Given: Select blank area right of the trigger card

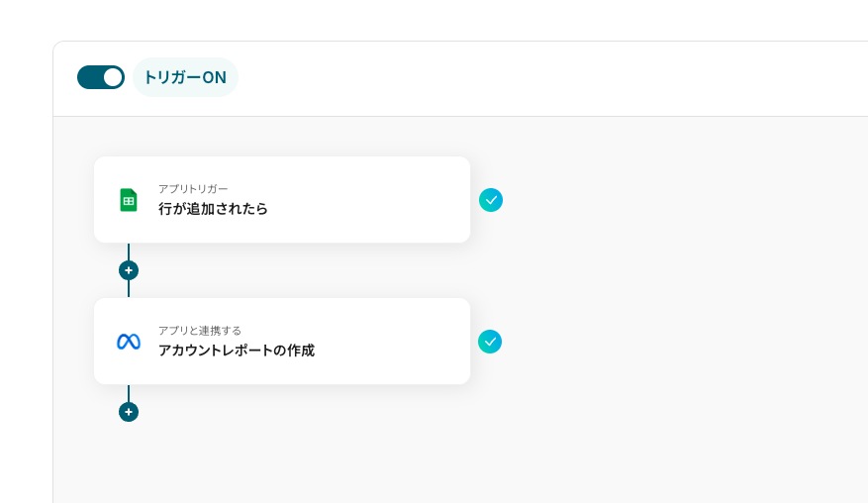Looking at the screenshot, I should coord(673,200).
